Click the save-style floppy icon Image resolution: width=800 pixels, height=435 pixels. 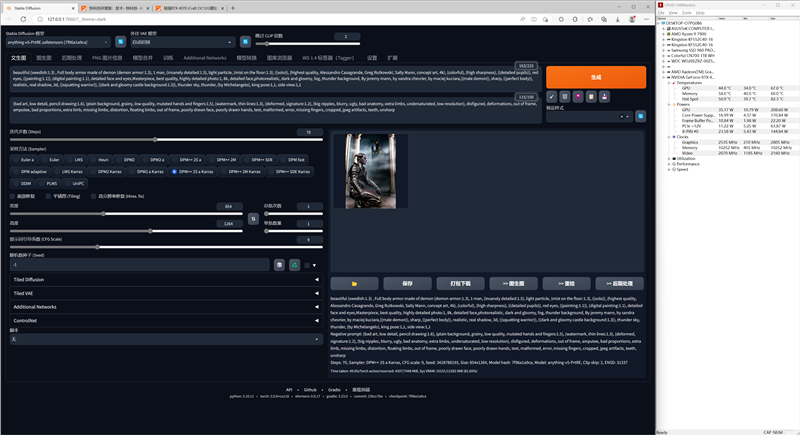[604, 96]
